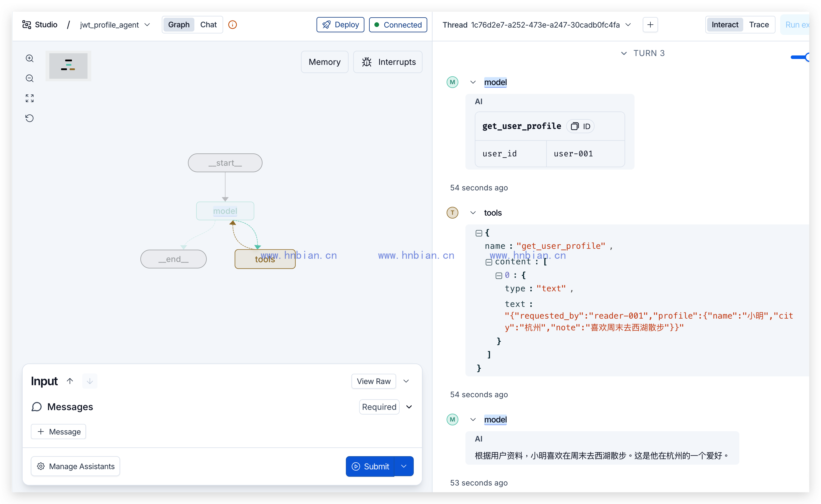821x504 pixels.
Task: Click the zoom in magnifier icon
Action: (x=30, y=58)
